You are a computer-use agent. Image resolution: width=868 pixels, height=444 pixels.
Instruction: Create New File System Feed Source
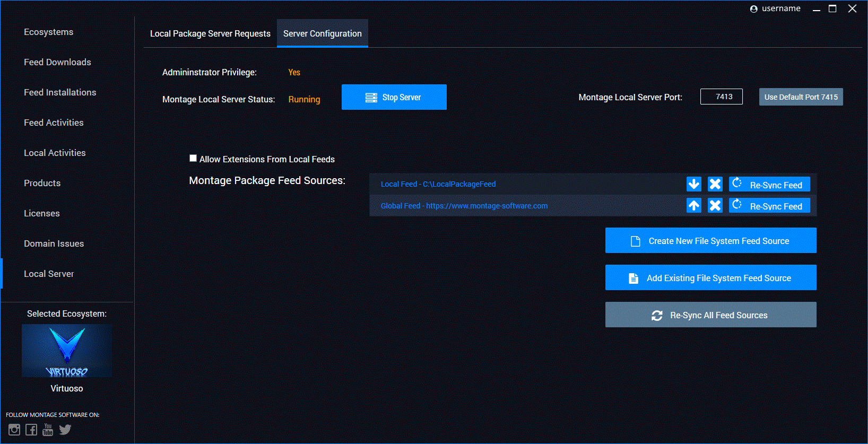pyautogui.click(x=711, y=240)
